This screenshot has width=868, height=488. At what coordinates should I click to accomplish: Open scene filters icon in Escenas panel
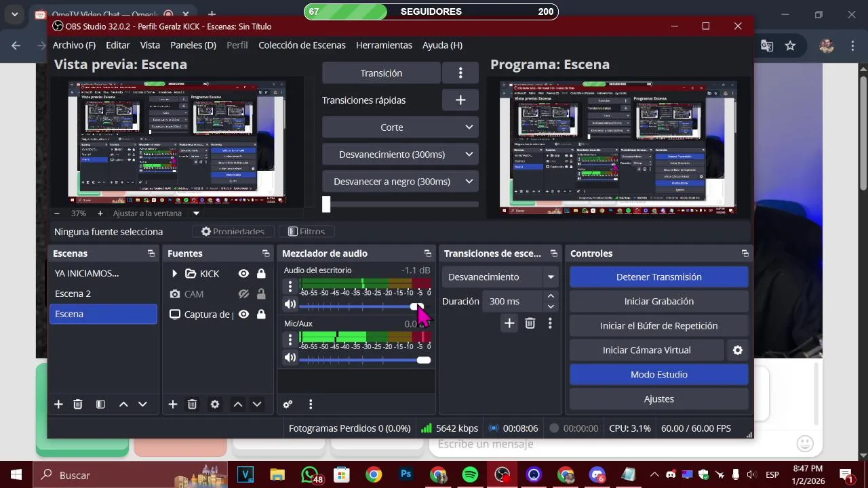(x=100, y=404)
